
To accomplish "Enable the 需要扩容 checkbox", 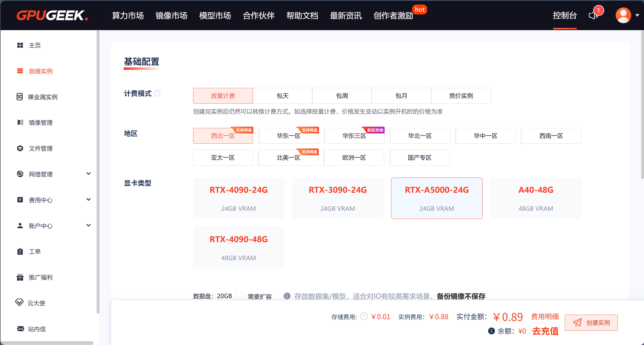I will pyautogui.click(x=240, y=296).
